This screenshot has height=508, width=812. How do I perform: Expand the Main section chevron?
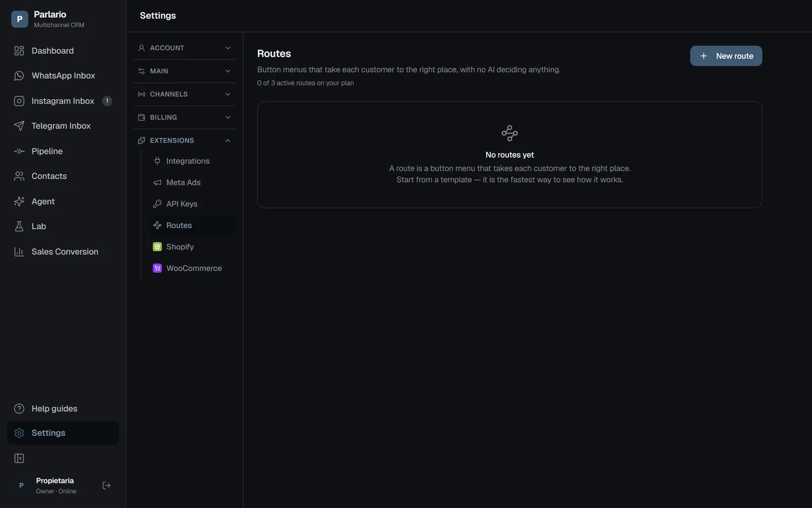[228, 71]
